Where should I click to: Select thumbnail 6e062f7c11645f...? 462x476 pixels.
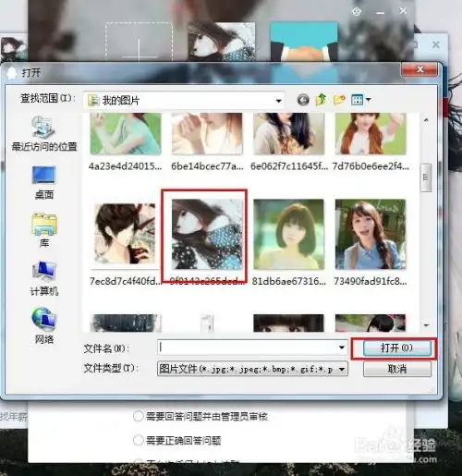tap(289, 133)
